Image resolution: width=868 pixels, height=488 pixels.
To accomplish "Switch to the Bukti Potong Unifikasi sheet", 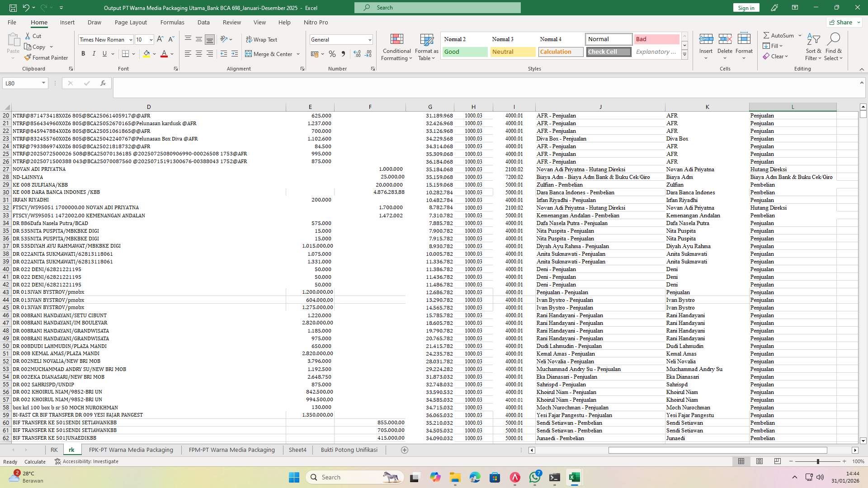I will (x=349, y=450).
